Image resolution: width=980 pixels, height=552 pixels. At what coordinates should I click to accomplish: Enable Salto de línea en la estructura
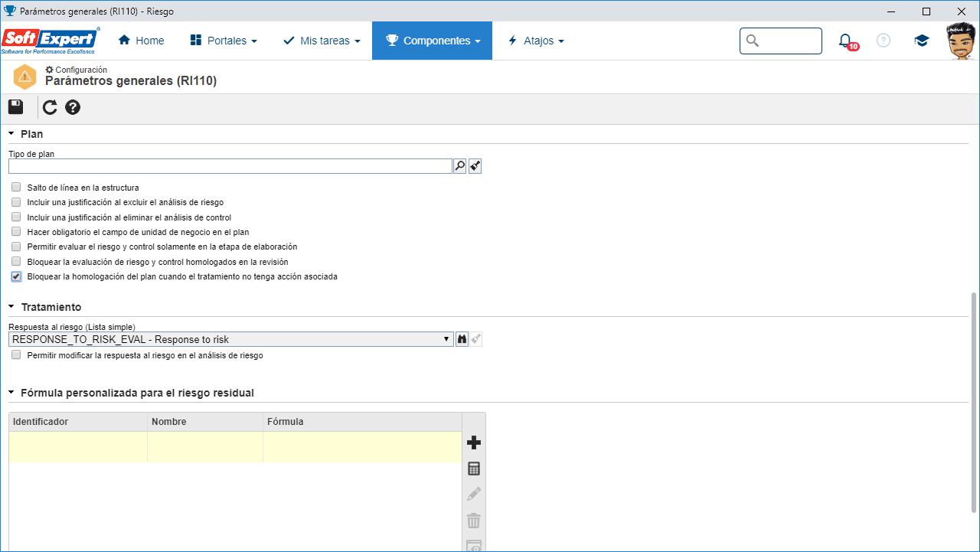click(16, 187)
